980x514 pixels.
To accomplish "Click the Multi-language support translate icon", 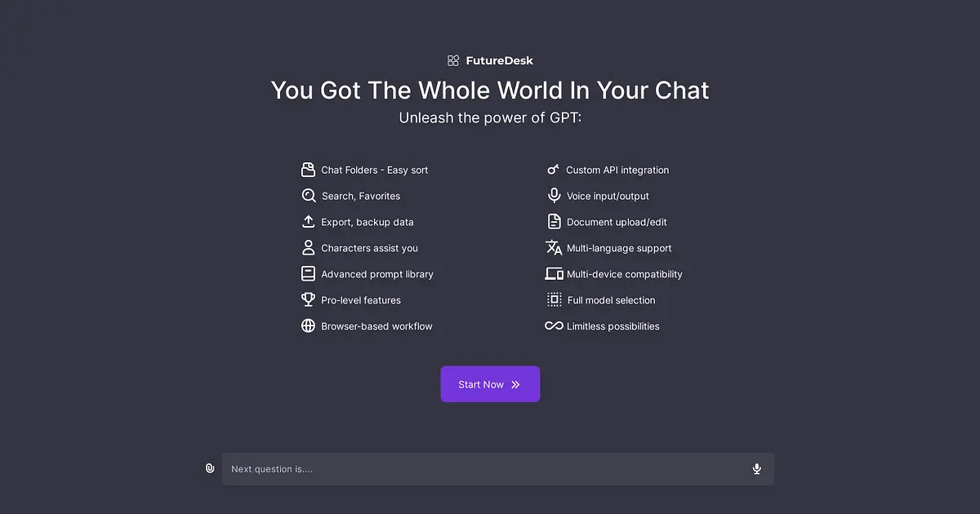I will [554, 247].
